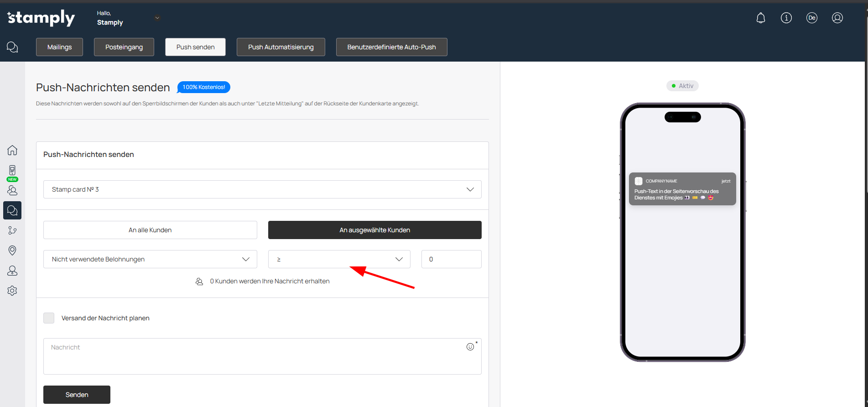Go to home via sidebar house icon
The width and height of the screenshot is (868, 407).
point(12,150)
